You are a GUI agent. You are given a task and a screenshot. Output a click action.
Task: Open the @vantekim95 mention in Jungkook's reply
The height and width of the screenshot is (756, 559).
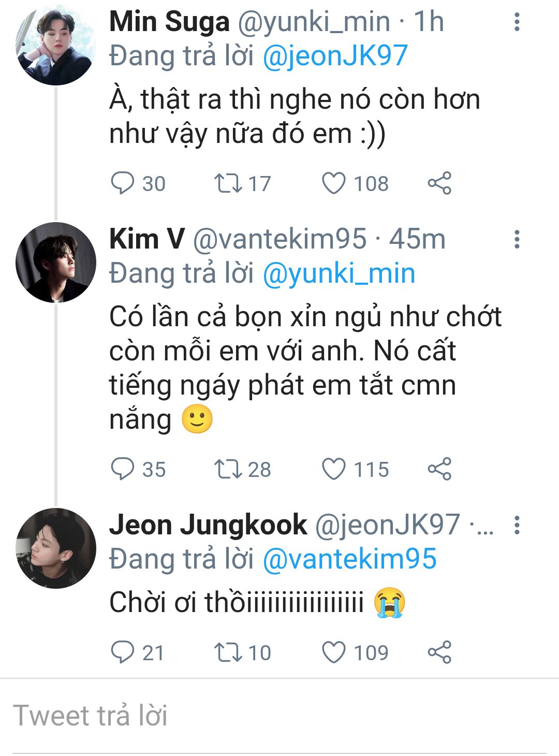click(x=350, y=559)
